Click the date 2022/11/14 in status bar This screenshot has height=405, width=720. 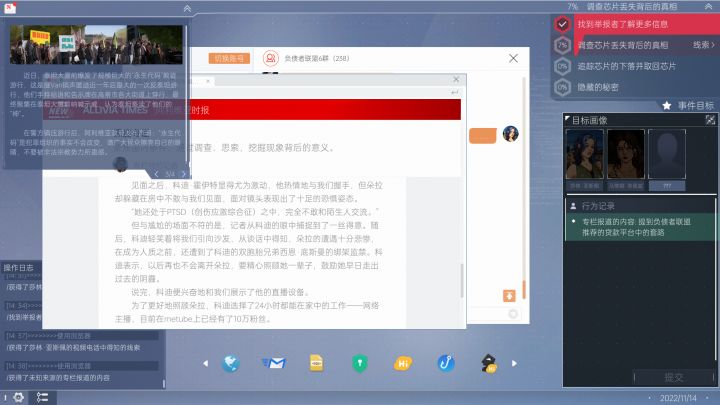tap(678, 398)
